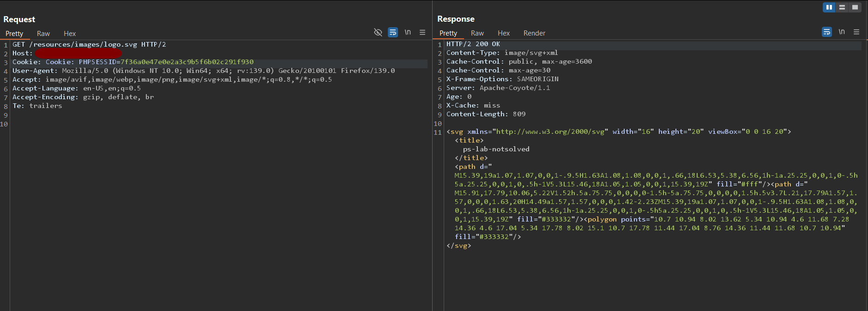Click the svg xmlns opening tag line
Image resolution: width=868 pixels, height=311 pixels.
click(619, 132)
